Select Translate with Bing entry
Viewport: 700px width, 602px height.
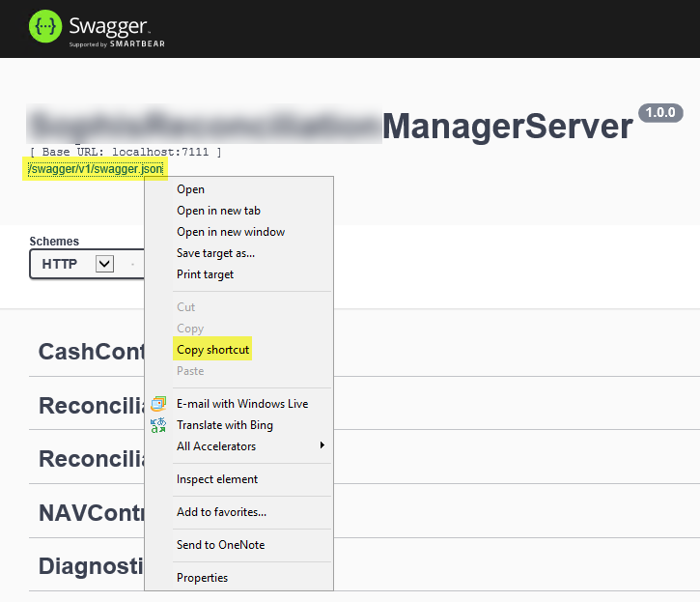pyautogui.click(x=225, y=425)
